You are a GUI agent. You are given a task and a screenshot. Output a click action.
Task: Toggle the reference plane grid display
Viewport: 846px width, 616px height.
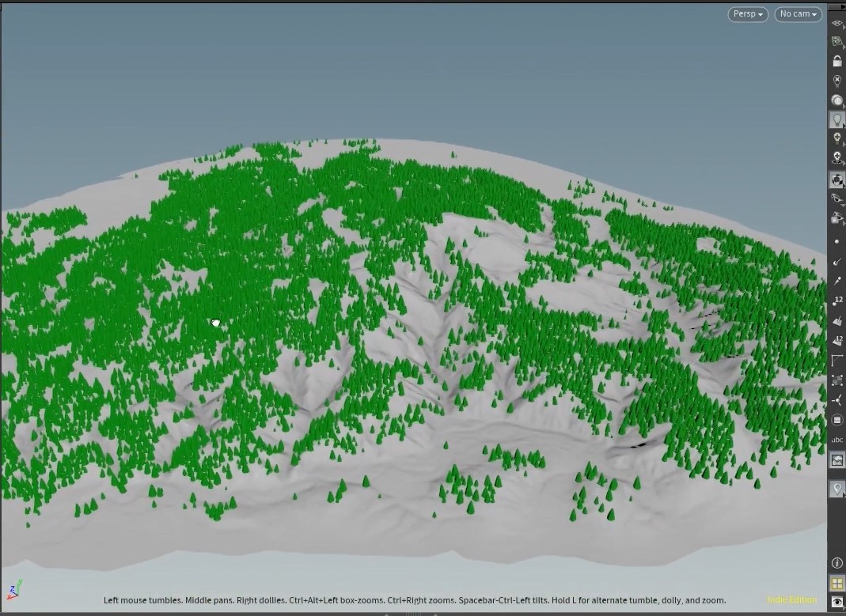(837, 23)
